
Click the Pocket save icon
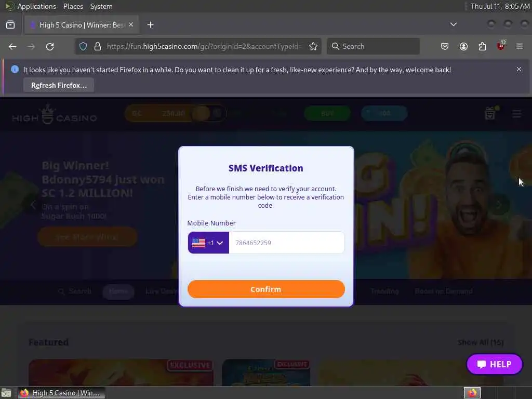click(445, 46)
